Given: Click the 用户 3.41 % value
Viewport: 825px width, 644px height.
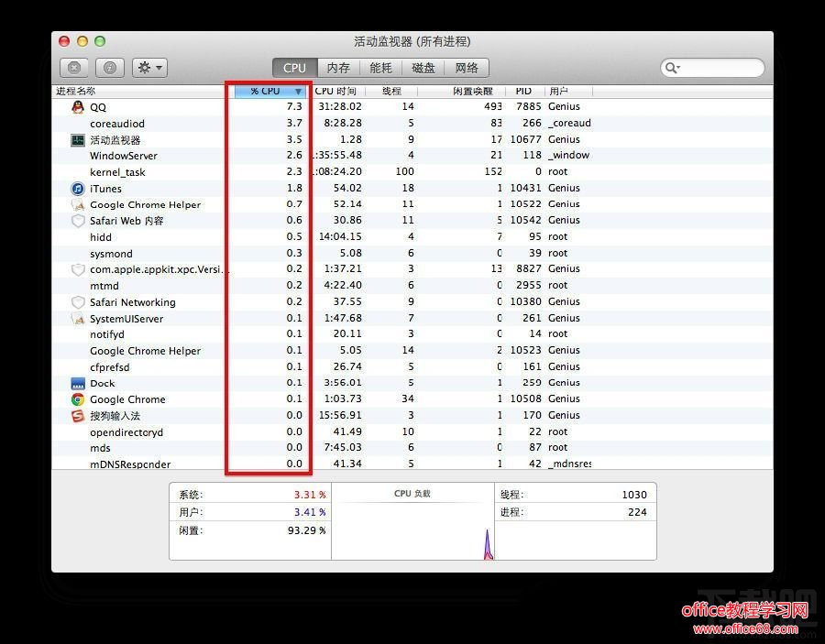Looking at the screenshot, I should coord(310,512).
